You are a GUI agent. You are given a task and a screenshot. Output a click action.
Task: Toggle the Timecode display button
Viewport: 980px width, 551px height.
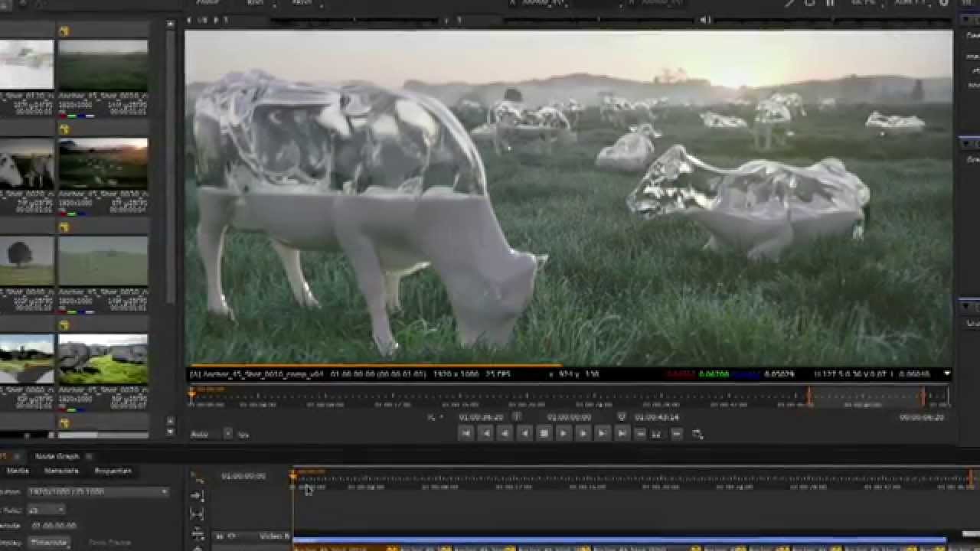pos(50,542)
